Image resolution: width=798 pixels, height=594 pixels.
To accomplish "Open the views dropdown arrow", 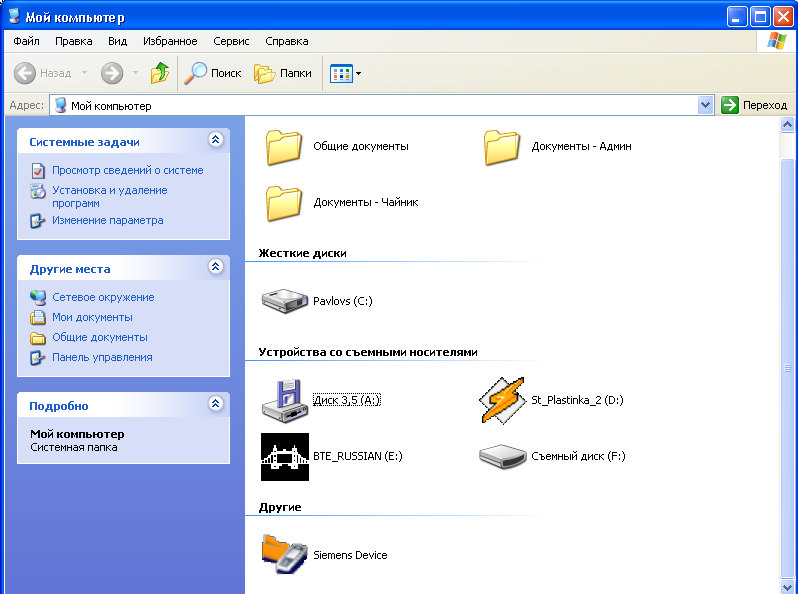I will (x=358, y=74).
